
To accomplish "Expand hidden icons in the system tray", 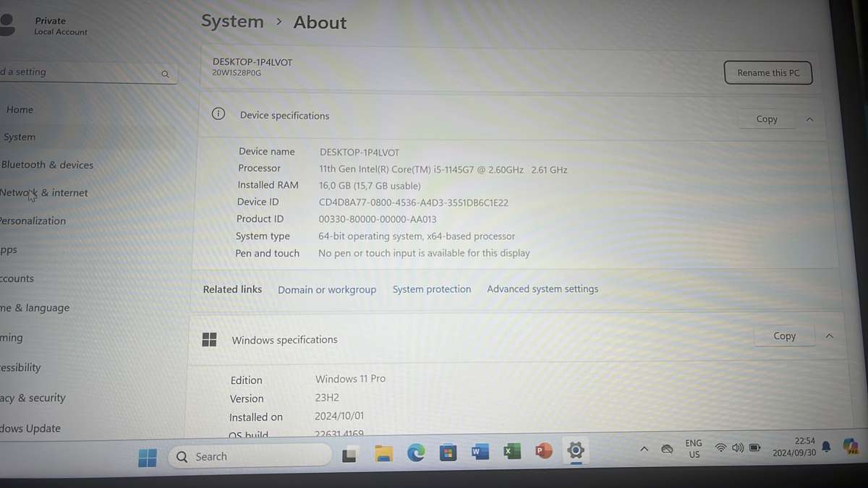I will [644, 448].
